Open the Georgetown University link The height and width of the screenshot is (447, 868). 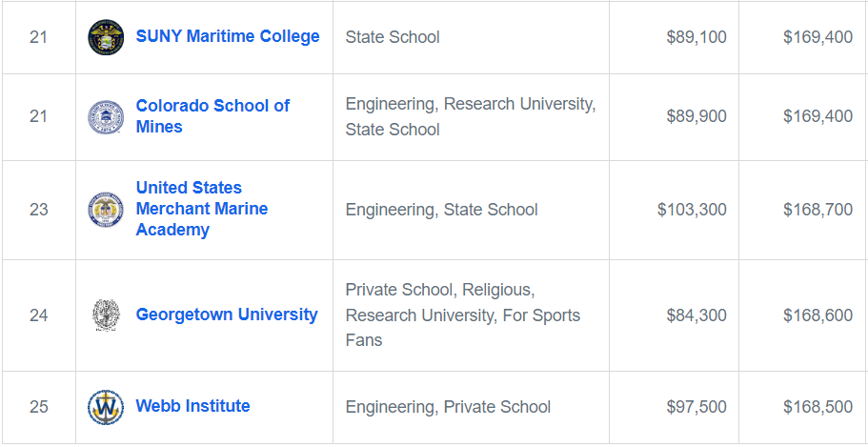tap(227, 315)
